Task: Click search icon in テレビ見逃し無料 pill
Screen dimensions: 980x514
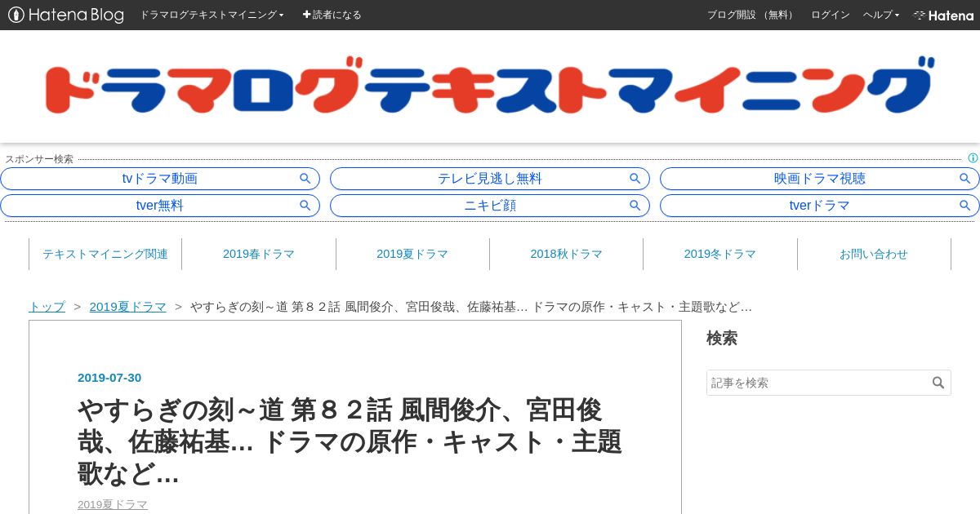Action: (635, 179)
